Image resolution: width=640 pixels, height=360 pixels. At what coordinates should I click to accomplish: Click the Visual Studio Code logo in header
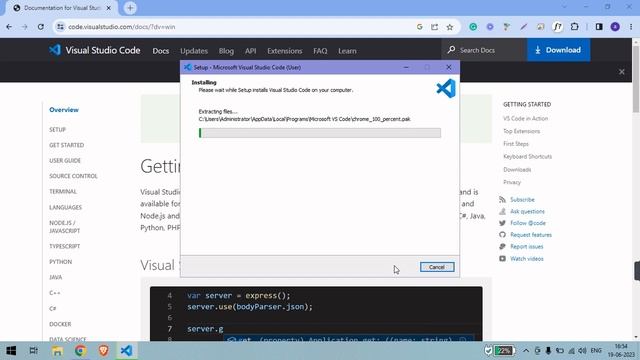point(95,50)
